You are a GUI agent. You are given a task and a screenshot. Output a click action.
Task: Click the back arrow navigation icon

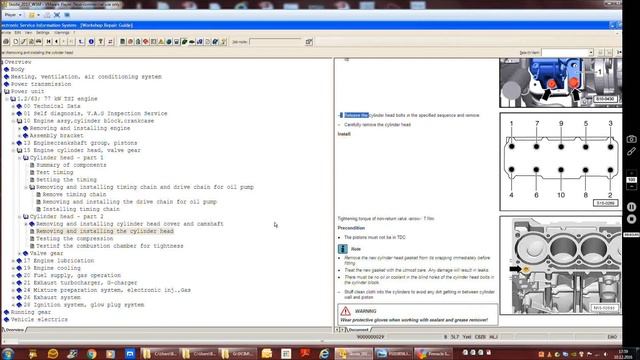tap(56, 42)
